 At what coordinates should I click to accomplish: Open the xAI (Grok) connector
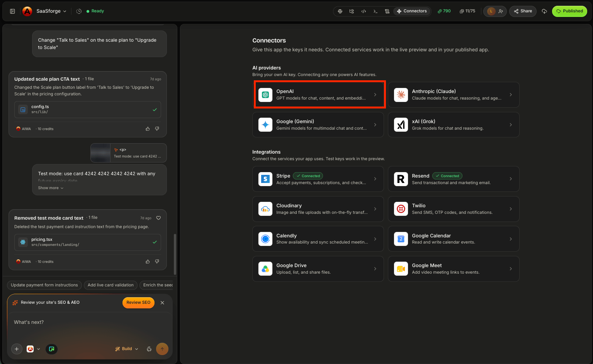pos(454,125)
